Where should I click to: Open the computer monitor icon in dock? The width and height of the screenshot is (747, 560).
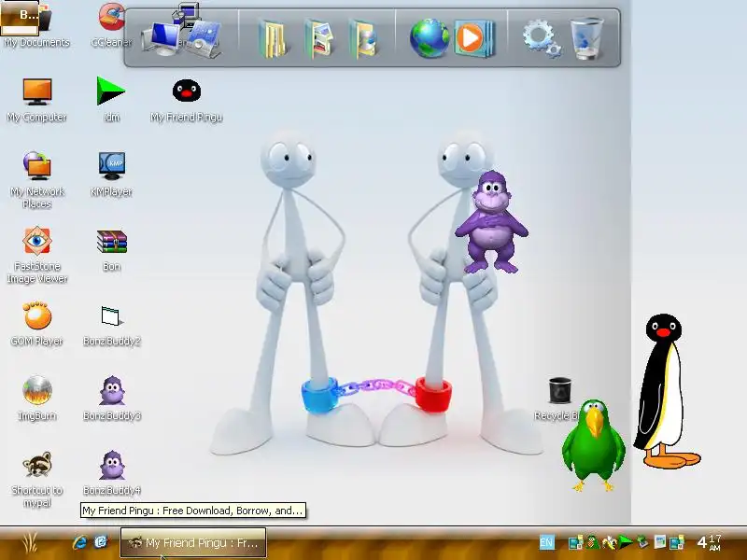[x=162, y=39]
